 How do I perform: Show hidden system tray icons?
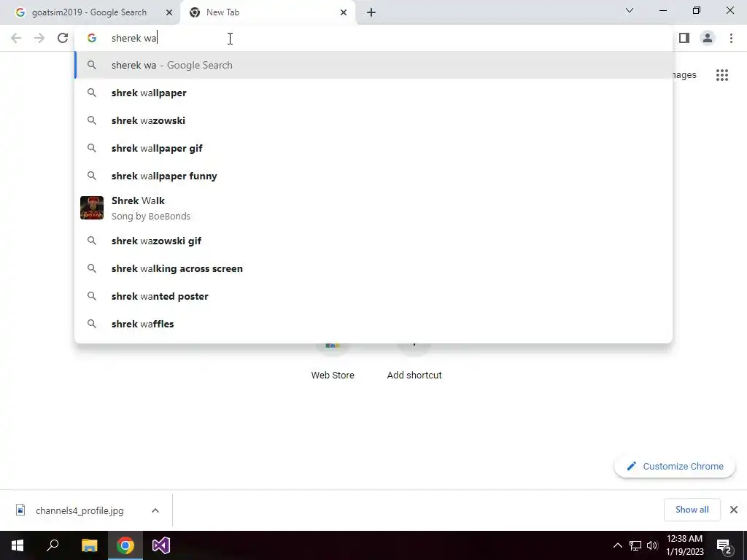click(x=617, y=545)
